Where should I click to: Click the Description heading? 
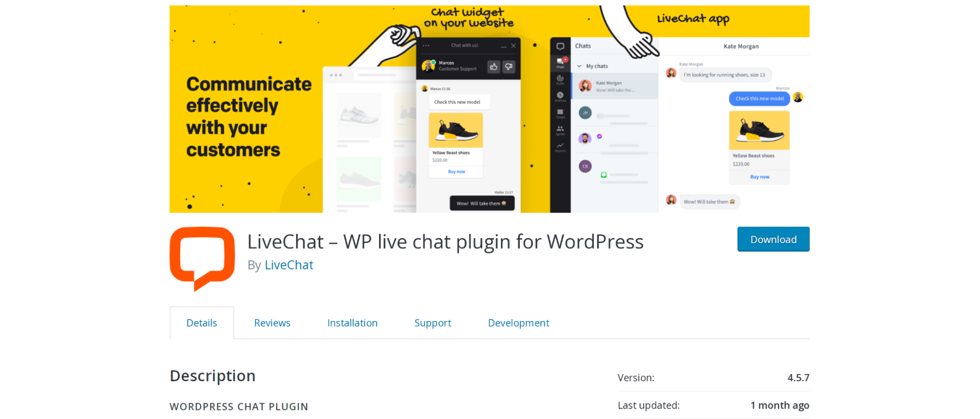212,376
